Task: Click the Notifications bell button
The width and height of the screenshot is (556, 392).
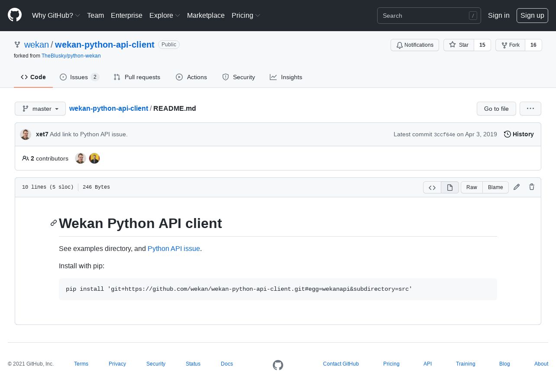Action: pos(415,45)
